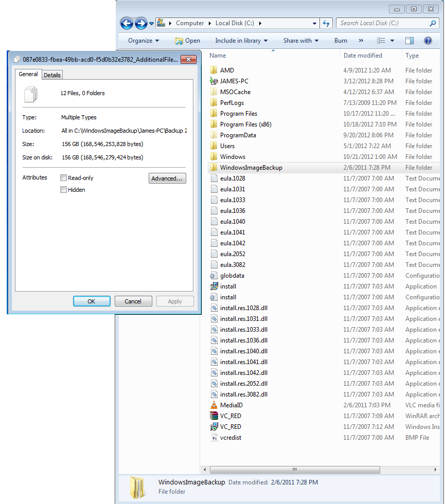The image size is (445, 504).
Task: Select the install.res.1028.dll file icon
Action: (x=214, y=308)
